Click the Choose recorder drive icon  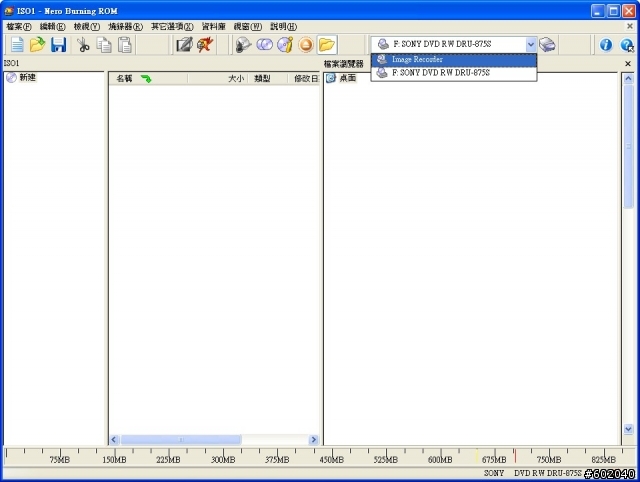pos(547,44)
